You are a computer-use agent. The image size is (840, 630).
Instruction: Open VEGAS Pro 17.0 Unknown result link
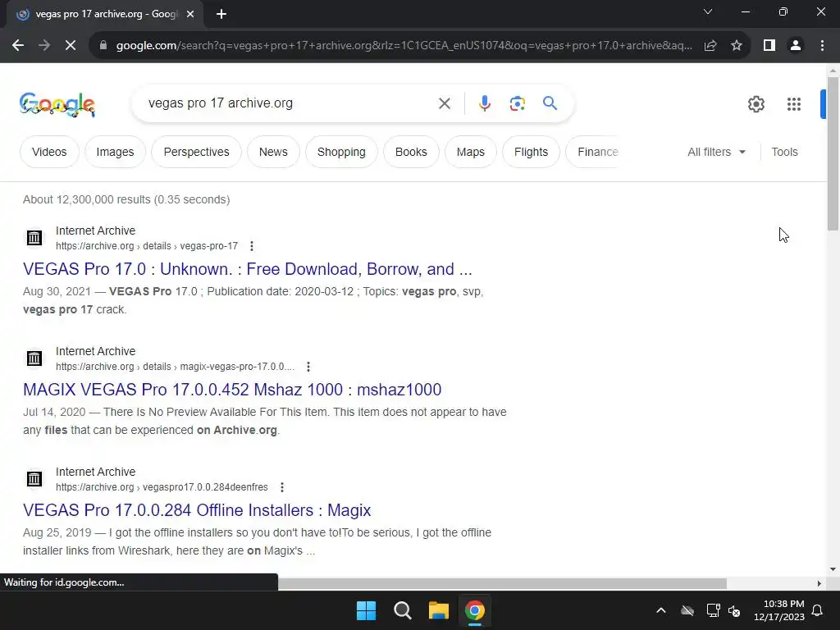click(x=248, y=269)
